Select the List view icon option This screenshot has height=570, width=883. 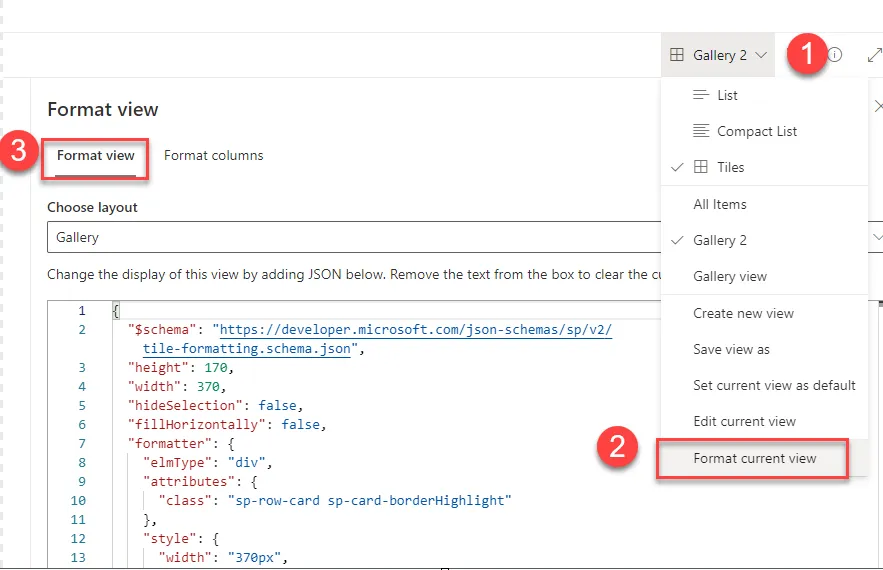[x=701, y=95]
